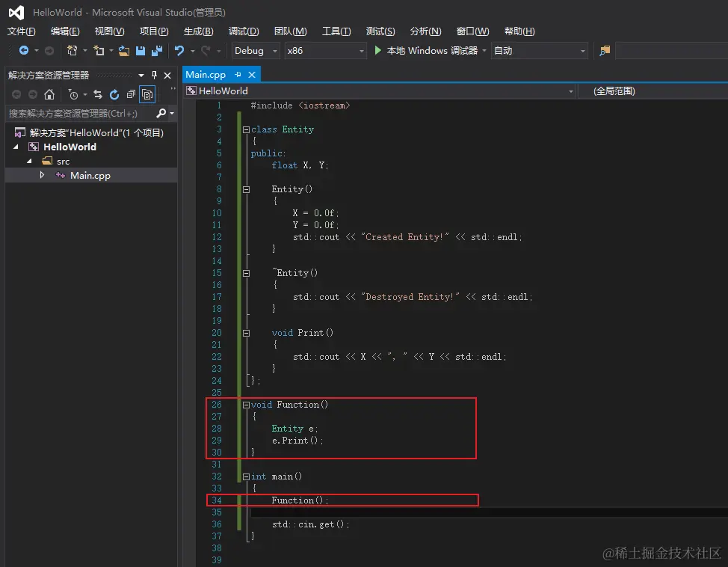Image resolution: width=728 pixels, height=567 pixels.
Task: Open the 窗口(W) menu
Action: point(472,31)
